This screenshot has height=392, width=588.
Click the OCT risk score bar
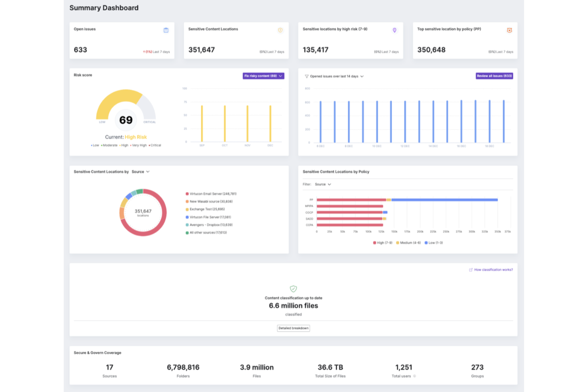coord(225,124)
